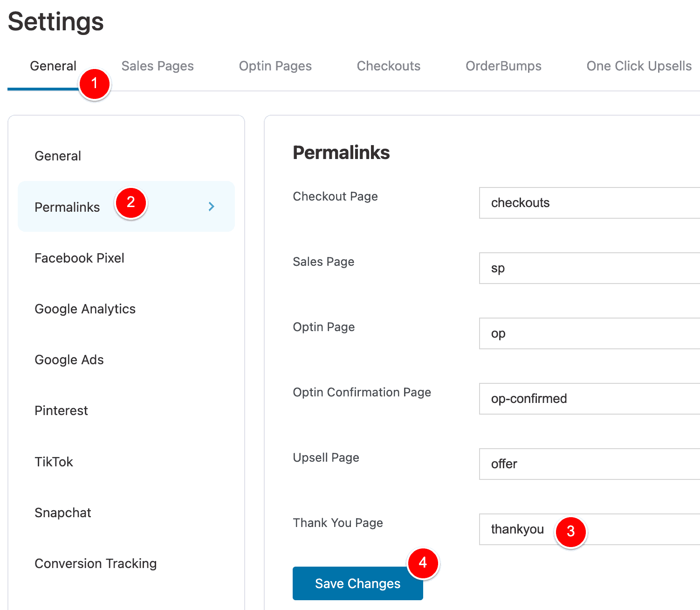
Task: Click the chevron arrow beside Permalinks
Action: coord(212,207)
